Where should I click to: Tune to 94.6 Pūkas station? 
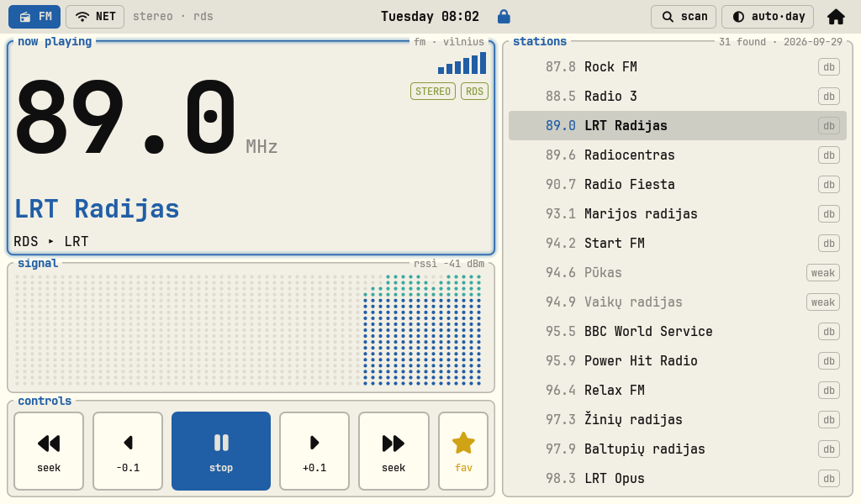tap(678, 273)
